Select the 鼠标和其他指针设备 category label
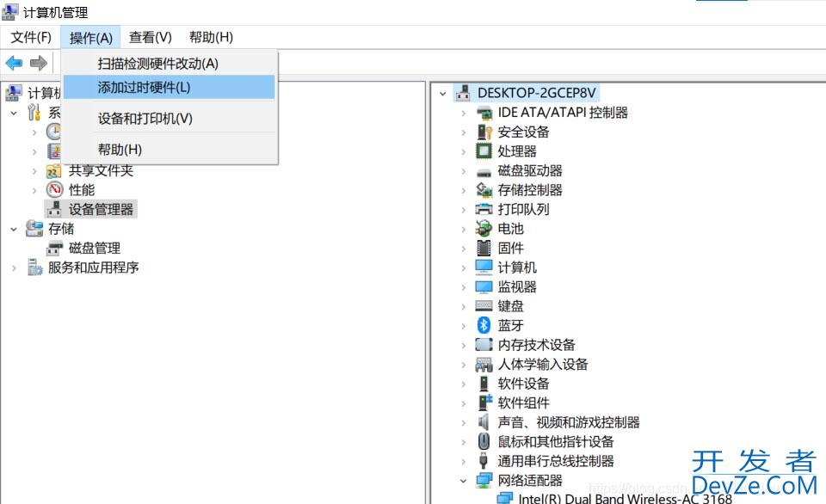This screenshot has width=826, height=504. coord(556,441)
